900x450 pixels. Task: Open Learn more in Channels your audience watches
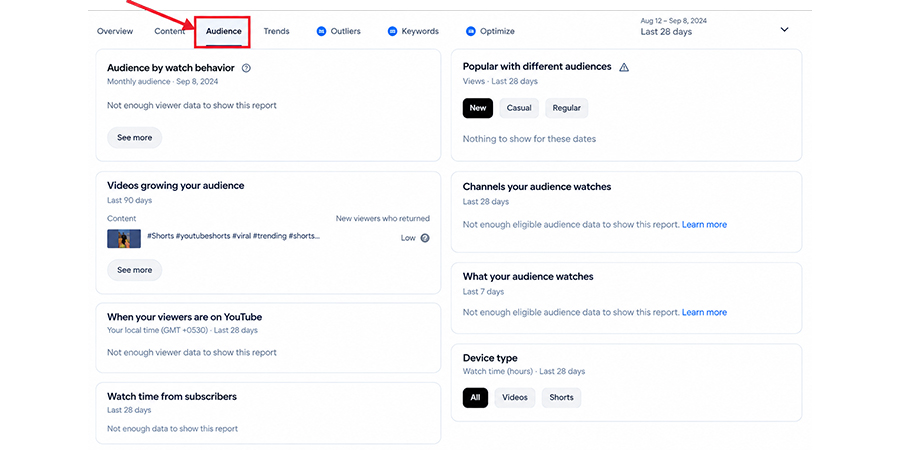coord(704,224)
